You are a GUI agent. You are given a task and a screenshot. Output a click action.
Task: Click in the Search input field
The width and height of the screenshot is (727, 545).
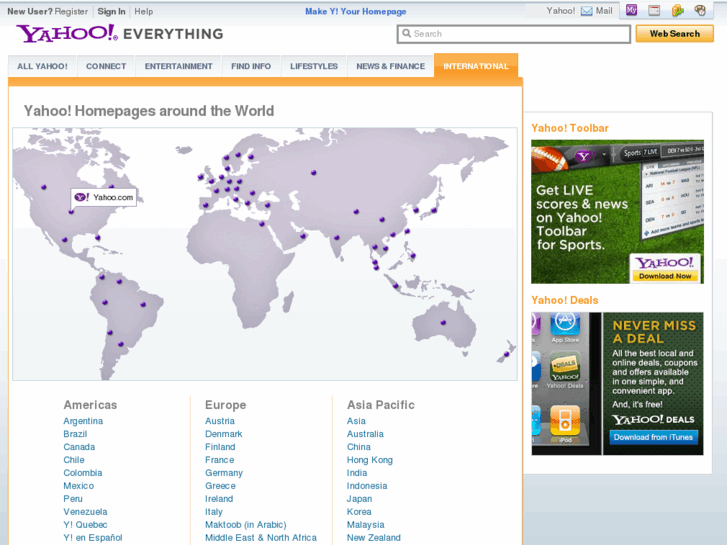pyautogui.click(x=514, y=34)
